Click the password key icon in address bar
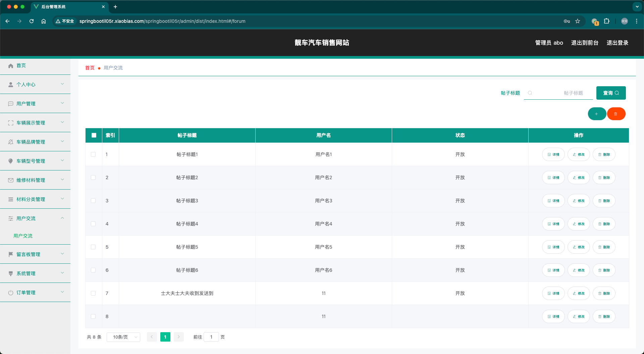644x354 pixels. coord(567,21)
